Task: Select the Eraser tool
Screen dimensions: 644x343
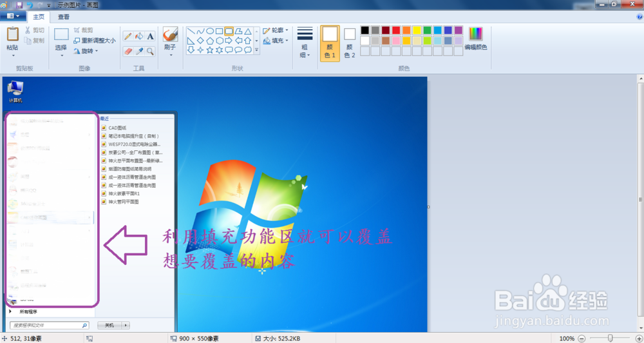Action: click(128, 52)
